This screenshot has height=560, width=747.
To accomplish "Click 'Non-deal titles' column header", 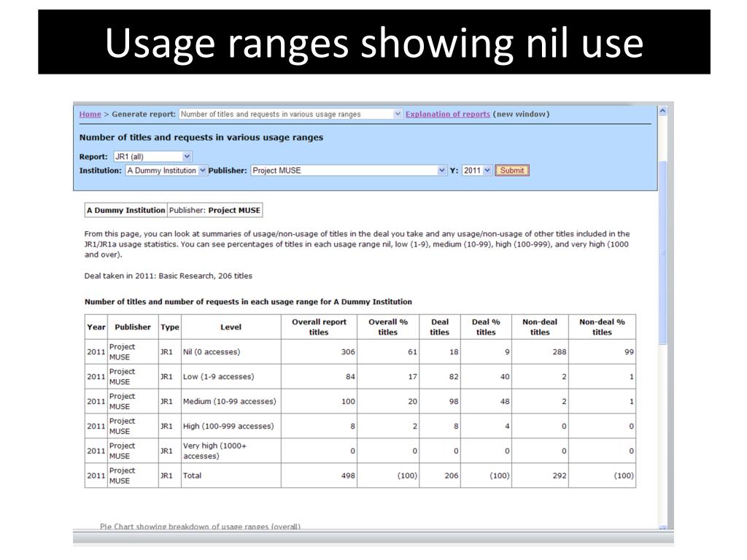I will 540,327.
